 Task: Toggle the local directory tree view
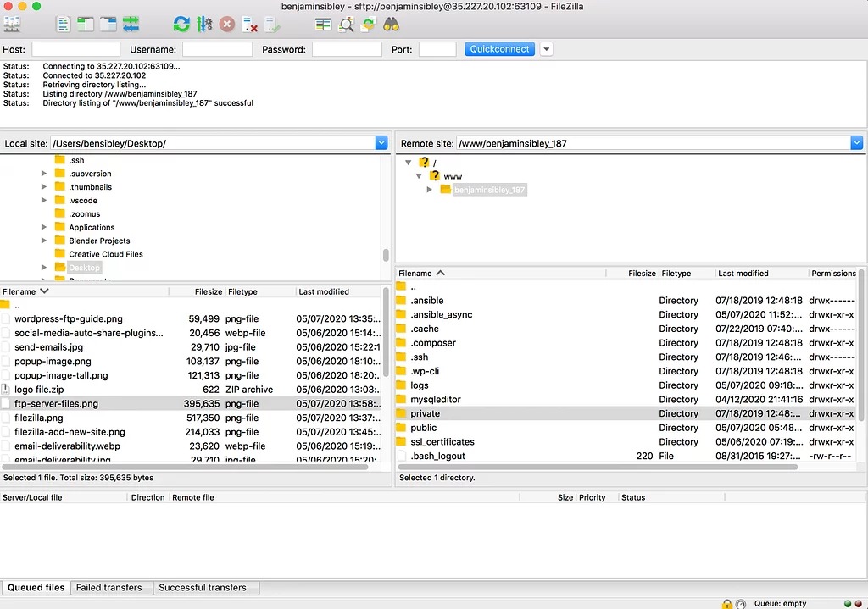tap(86, 25)
